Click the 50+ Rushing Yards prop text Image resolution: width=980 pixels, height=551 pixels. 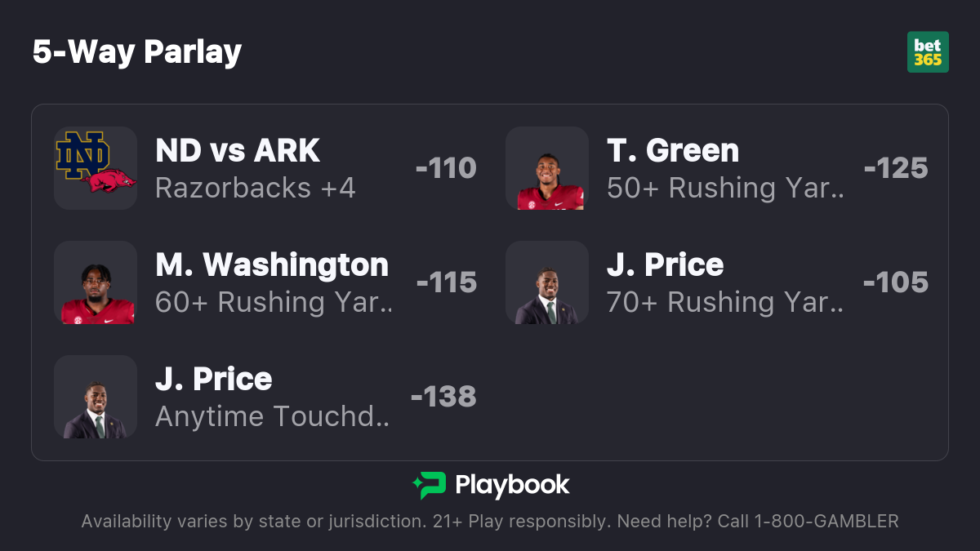click(725, 189)
